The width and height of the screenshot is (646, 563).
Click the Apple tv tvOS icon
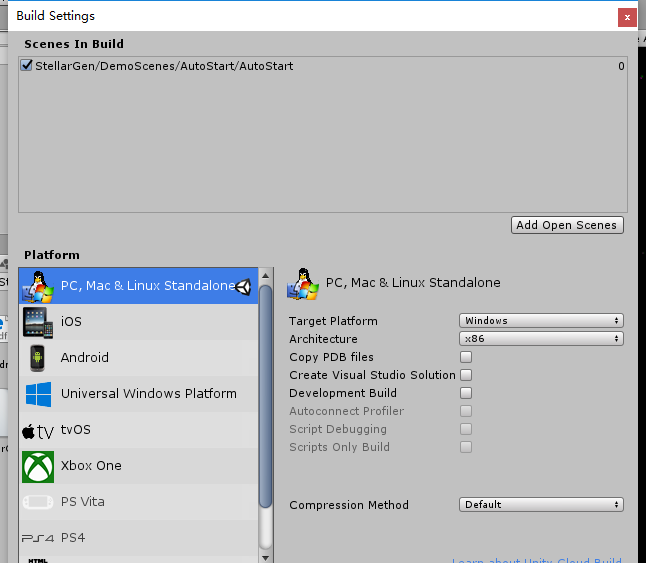pyautogui.click(x=38, y=431)
